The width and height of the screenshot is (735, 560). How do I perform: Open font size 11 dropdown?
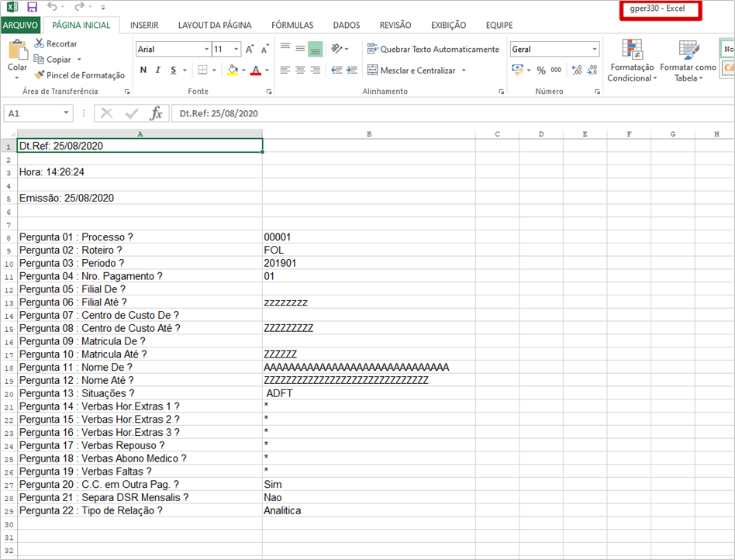click(236, 49)
